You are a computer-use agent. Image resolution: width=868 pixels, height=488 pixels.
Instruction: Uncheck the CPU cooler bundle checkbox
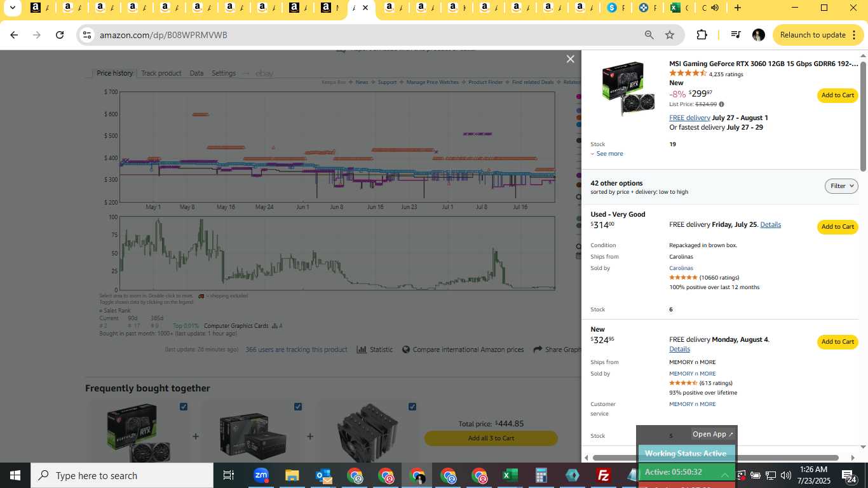coord(412,407)
